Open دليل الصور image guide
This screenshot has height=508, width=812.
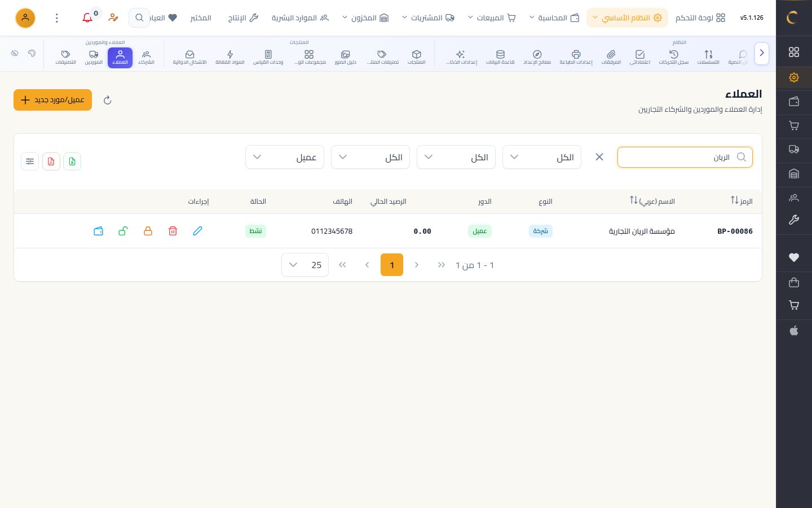[345, 57]
